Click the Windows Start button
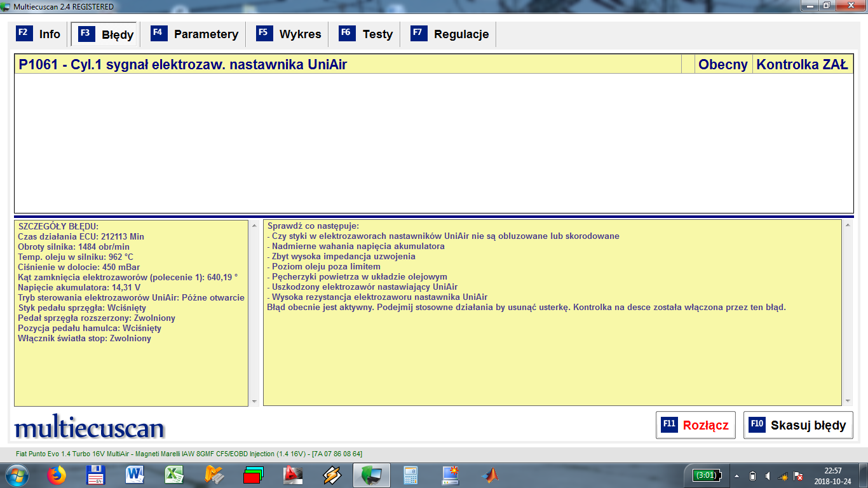This screenshot has width=868, height=488. [17, 475]
